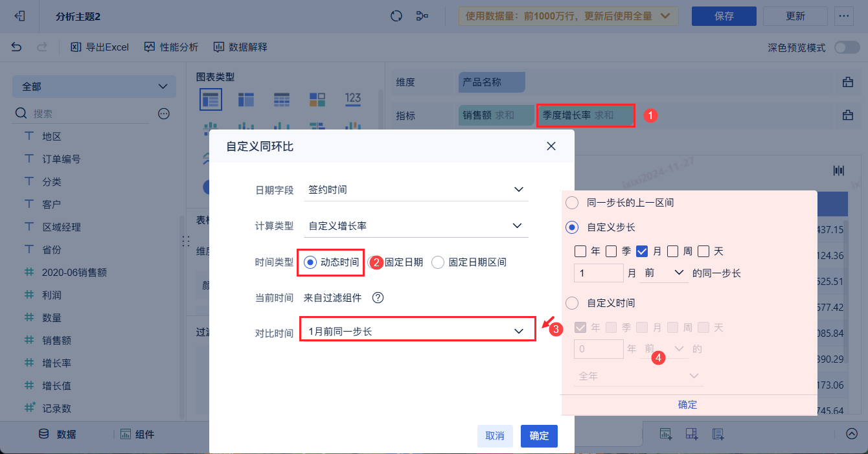Screen dimensions: 868x454
Task: Select the 动态时间 radio button
Action: tap(310, 262)
